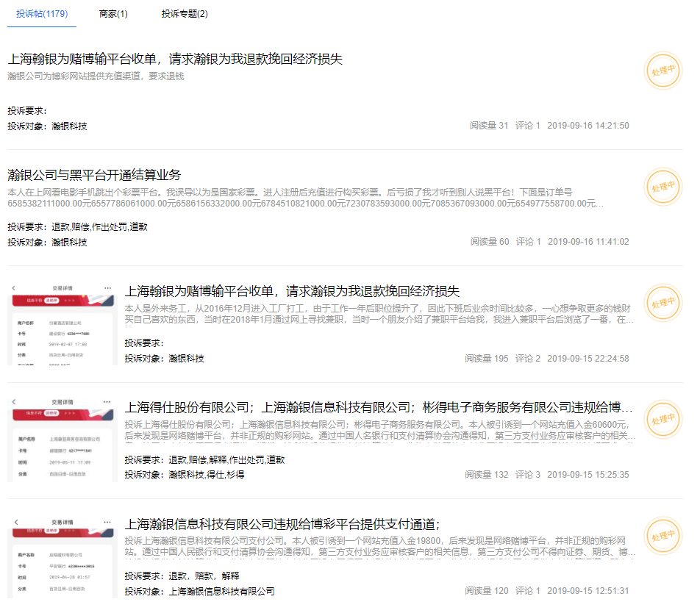This screenshot has height=613, width=700.
Task: Click 投诉要求：退款,赔偿,解释,作出处罚,道歉
Action: click(x=204, y=459)
